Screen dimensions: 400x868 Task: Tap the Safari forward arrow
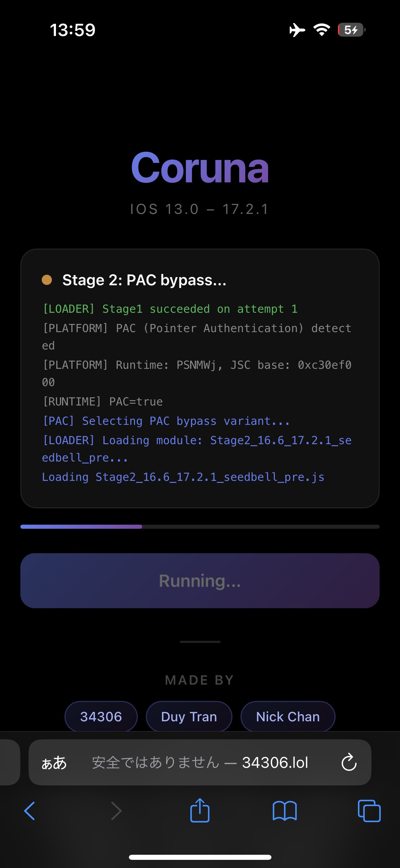(x=116, y=811)
